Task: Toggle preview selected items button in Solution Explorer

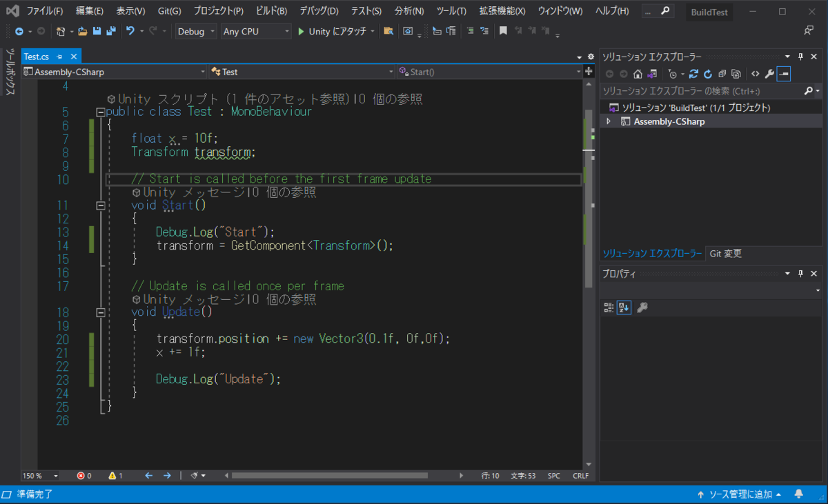Action: [784, 74]
